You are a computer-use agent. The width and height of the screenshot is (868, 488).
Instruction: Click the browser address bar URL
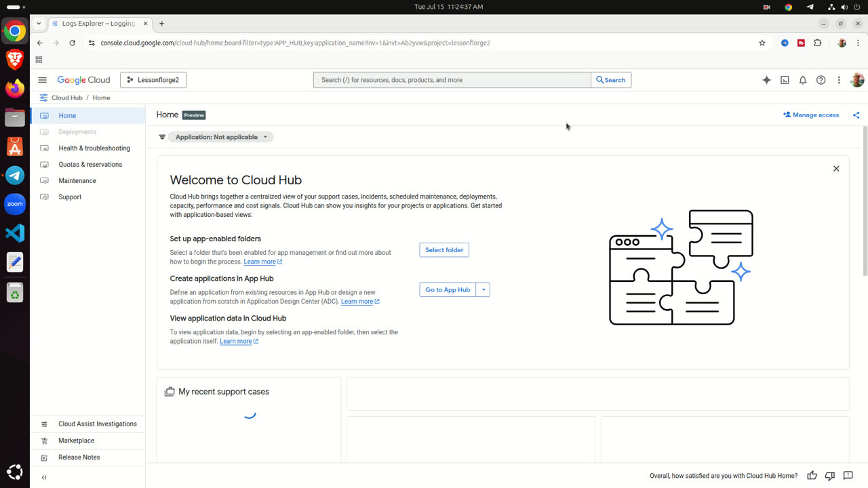click(x=295, y=43)
